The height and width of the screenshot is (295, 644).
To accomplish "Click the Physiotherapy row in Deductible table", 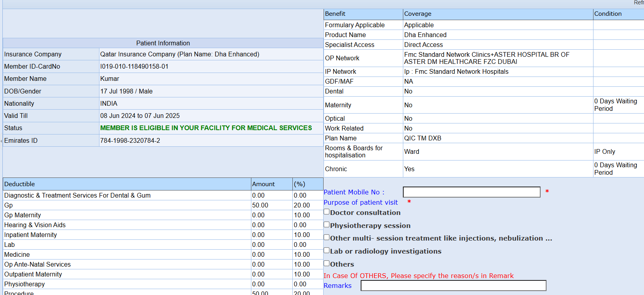I will 24,284.
